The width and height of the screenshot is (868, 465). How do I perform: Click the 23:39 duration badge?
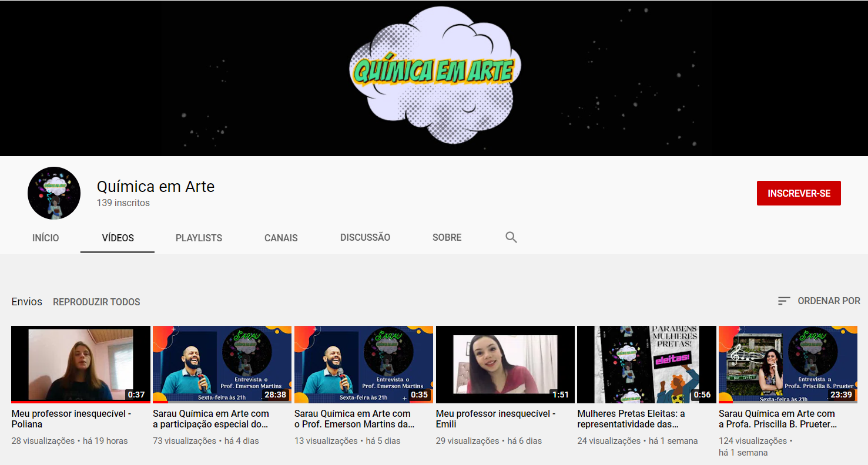tap(841, 395)
